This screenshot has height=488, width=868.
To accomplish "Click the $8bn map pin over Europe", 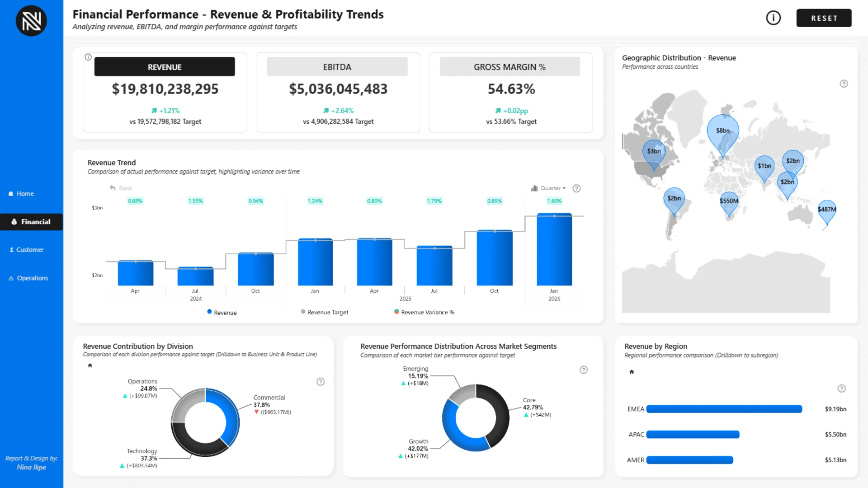I will click(722, 131).
